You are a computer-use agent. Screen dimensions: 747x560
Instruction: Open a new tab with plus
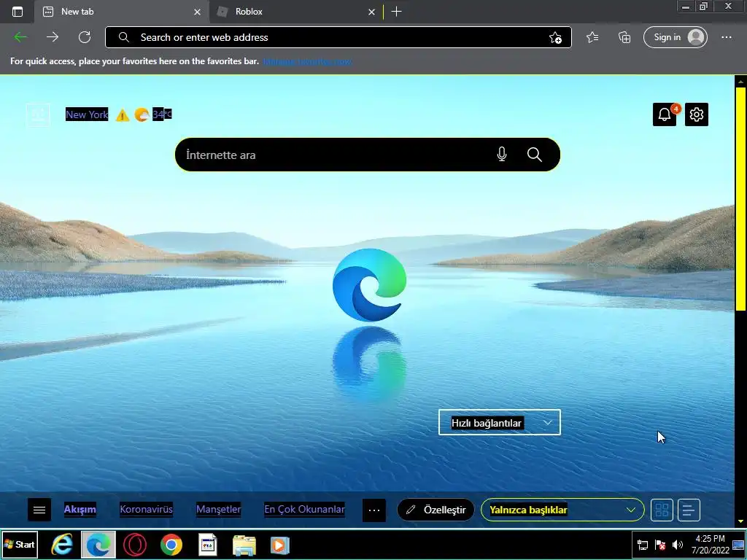(x=396, y=12)
